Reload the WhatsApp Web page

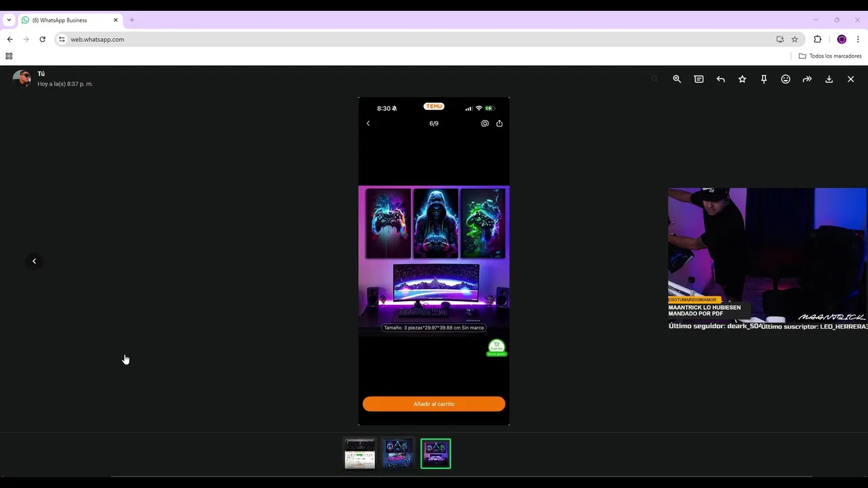[42, 39]
